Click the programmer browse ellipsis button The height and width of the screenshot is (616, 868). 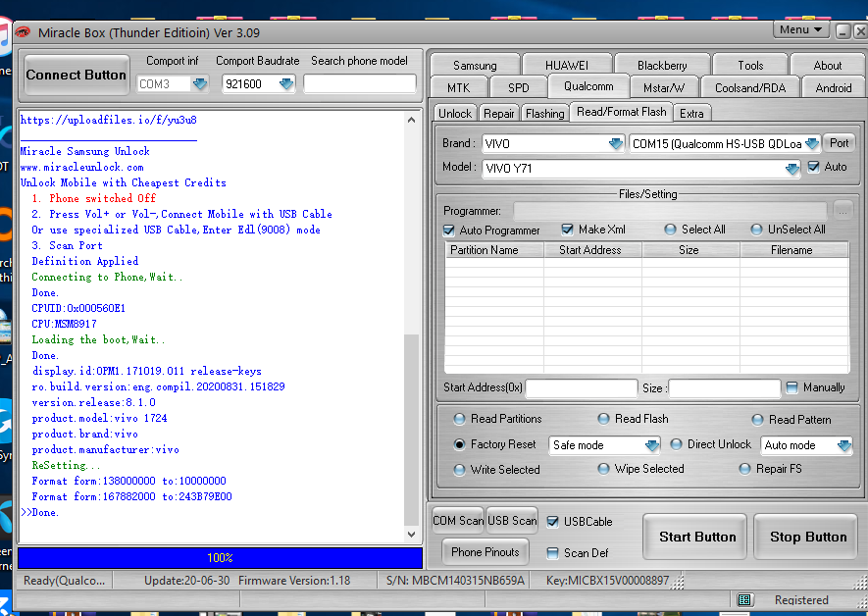coord(842,211)
